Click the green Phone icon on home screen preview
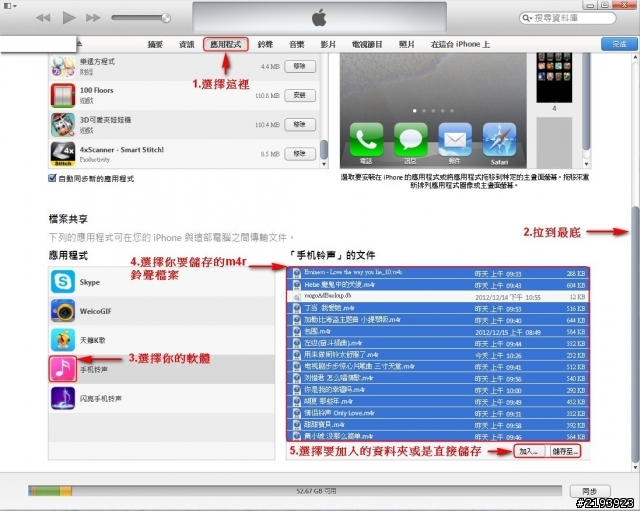640x511 pixels. pyautogui.click(x=366, y=140)
